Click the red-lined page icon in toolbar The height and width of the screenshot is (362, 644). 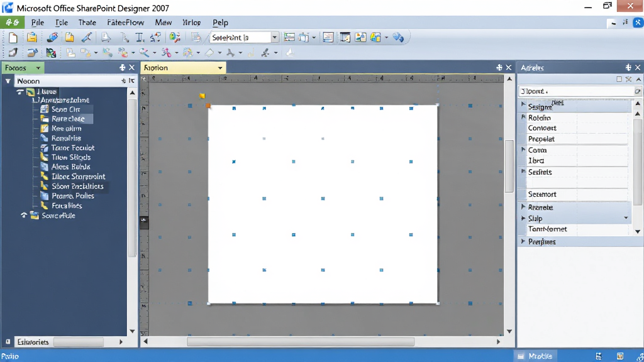click(328, 37)
